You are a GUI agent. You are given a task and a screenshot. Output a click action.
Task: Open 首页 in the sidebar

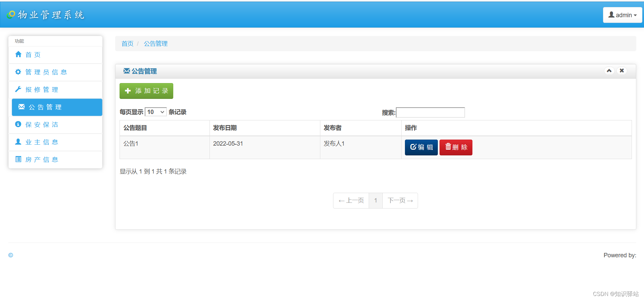[55, 55]
